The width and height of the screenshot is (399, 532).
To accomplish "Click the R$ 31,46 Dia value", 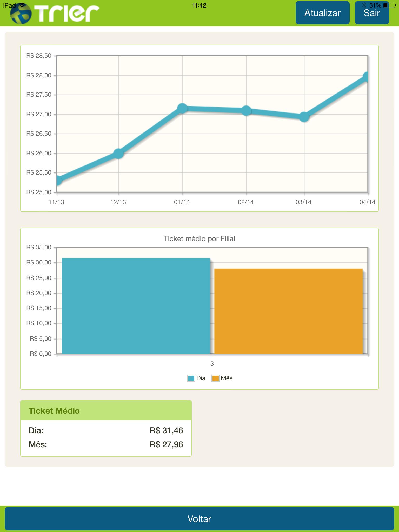I will 166,431.
